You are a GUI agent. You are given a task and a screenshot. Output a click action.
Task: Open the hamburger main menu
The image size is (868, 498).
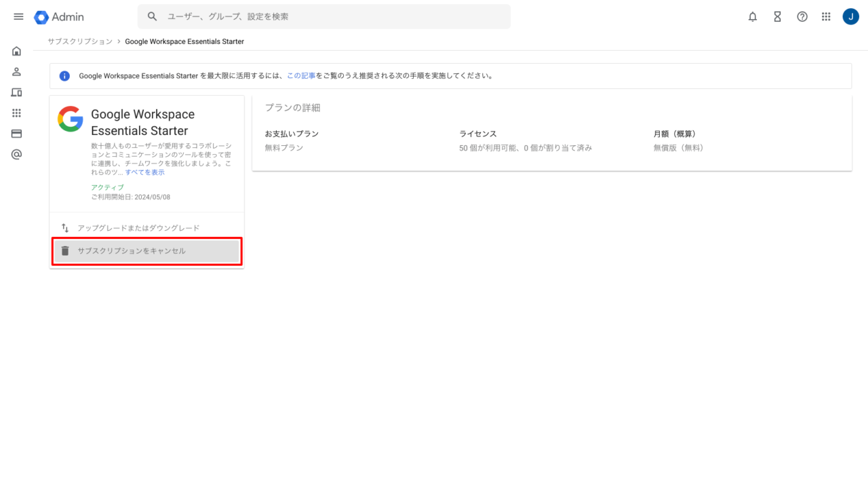click(18, 17)
